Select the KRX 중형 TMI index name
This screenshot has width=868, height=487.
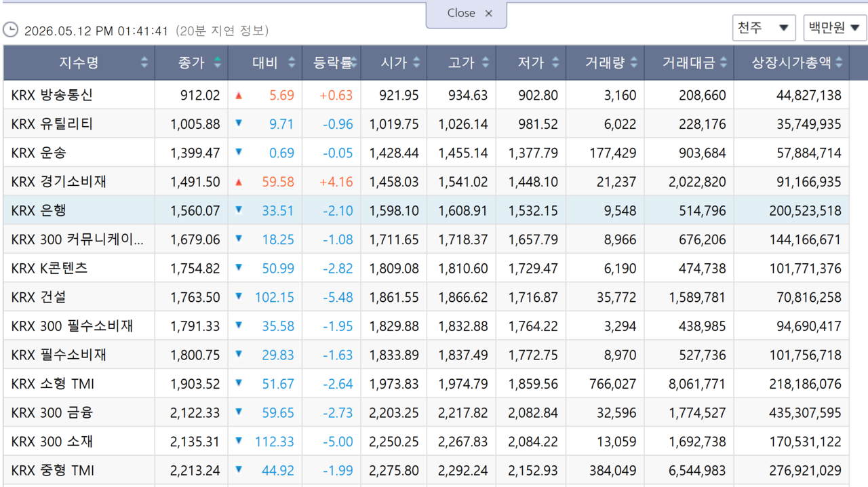(52, 470)
